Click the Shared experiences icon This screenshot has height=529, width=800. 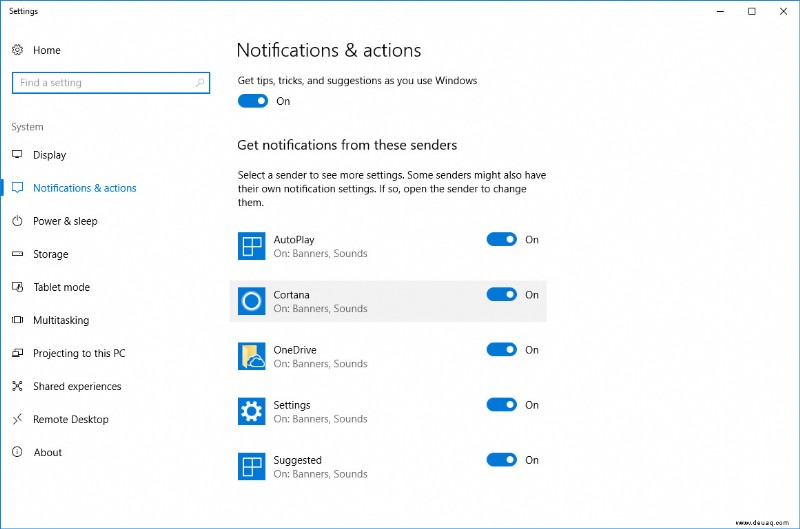tap(17, 386)
